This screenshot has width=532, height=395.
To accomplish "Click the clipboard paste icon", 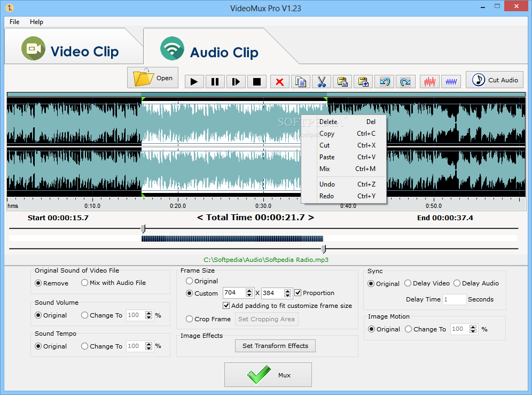I will coord(342,82).
